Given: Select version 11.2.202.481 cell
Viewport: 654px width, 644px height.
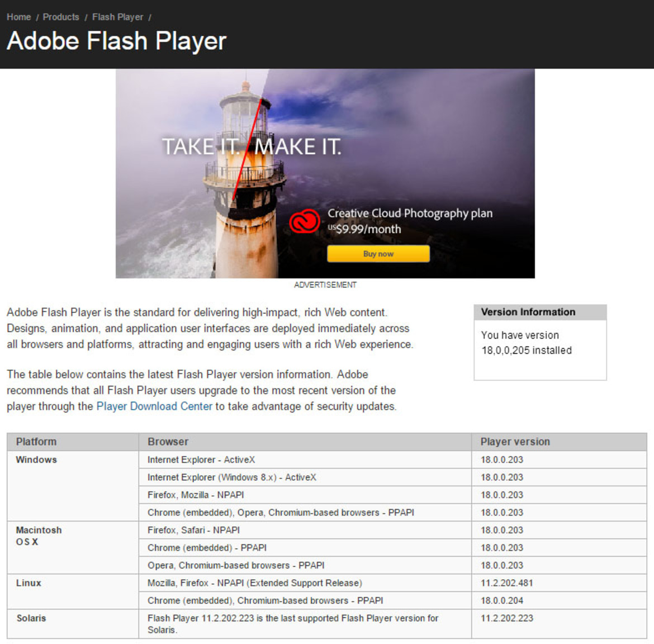Looking at the screenshot, I should (x=559, y=583).
